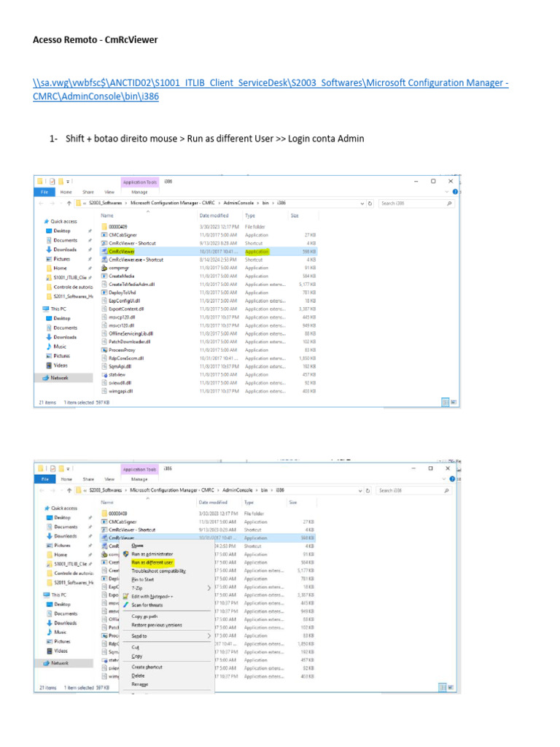
Task: Click the Scan for threats icon in context menu
Action: coord(125,605)
